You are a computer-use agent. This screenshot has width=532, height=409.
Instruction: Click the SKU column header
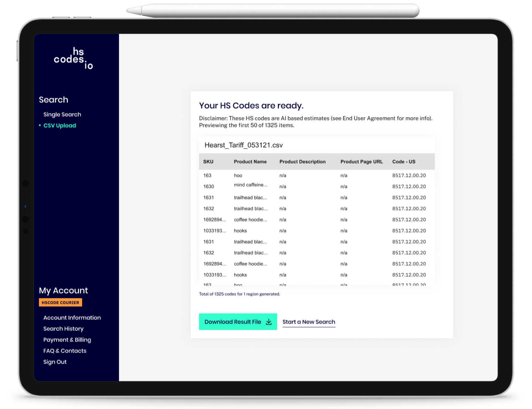point(208,162)
